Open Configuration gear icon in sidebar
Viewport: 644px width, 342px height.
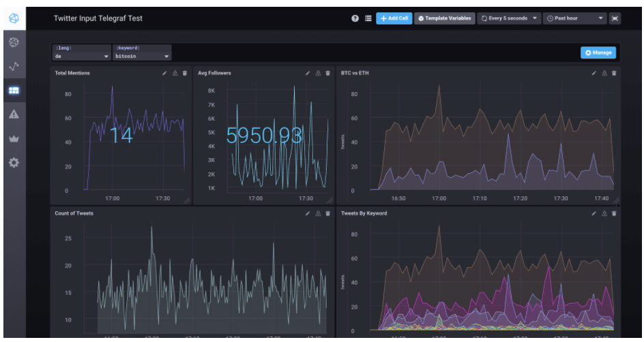14,163
